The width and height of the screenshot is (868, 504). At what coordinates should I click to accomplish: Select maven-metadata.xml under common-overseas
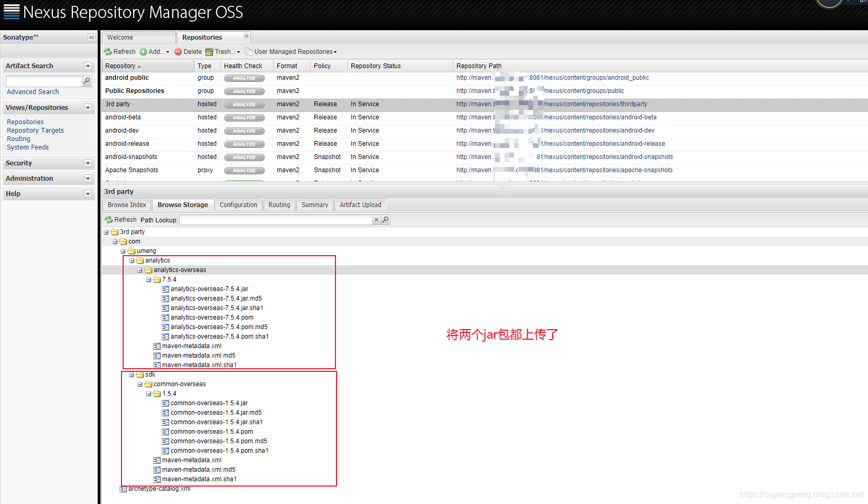(x=192, y=460)
